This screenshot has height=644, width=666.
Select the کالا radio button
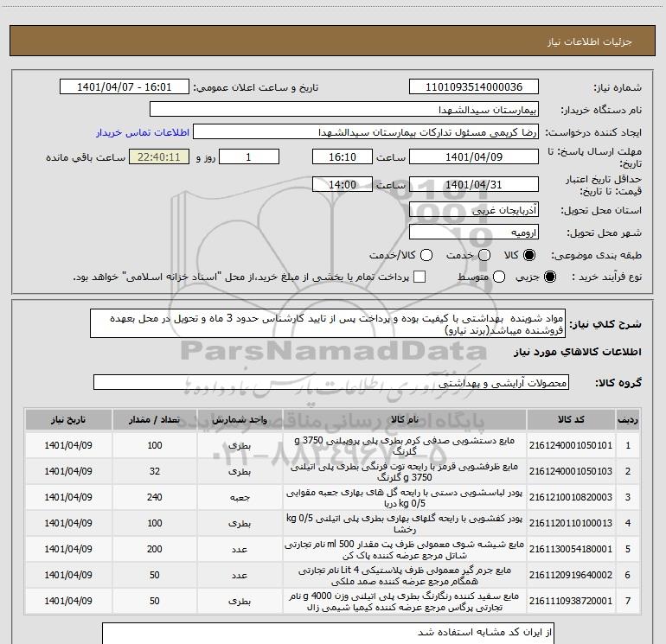[x=529, y=255]
